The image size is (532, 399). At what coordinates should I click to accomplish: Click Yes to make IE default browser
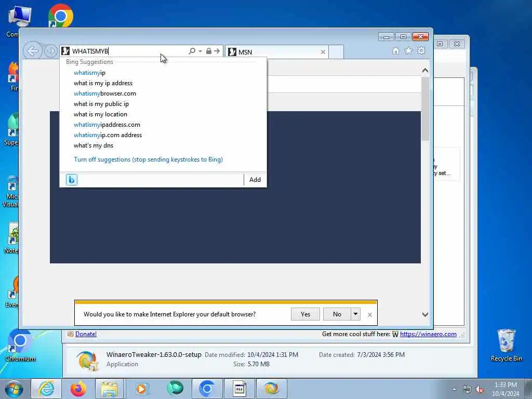coord(305,314)
